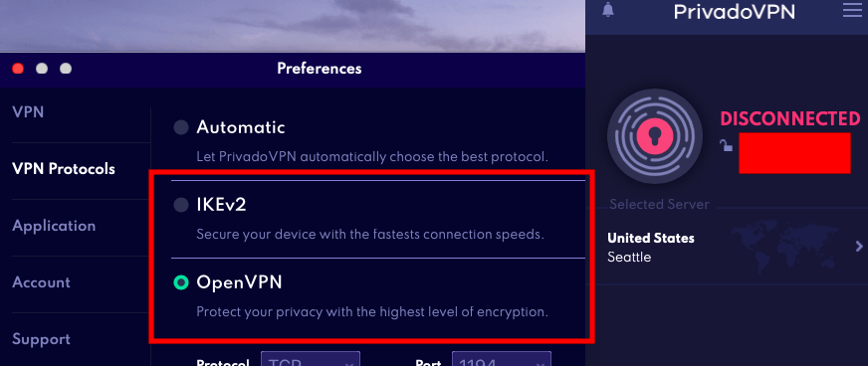868x366 pixels.
Task: Open the notification bell icon
Action: pos(608,10)
